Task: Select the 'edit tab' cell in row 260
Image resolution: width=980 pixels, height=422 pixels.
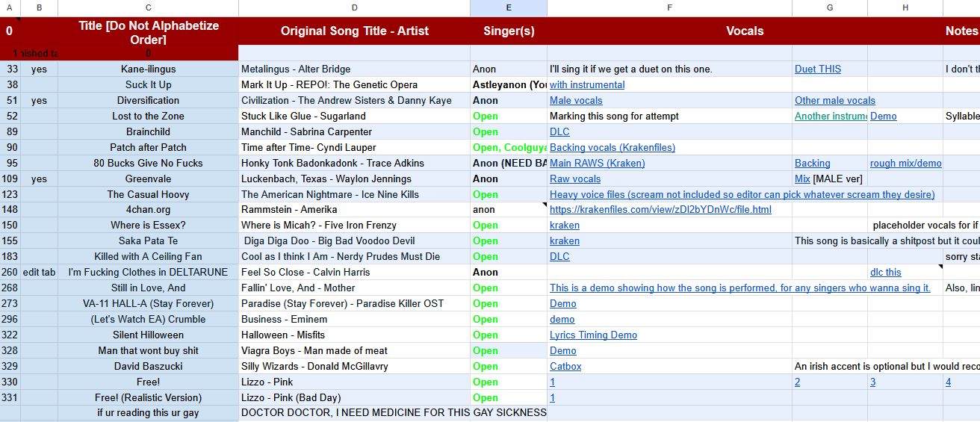Action: tap(39, 272)
